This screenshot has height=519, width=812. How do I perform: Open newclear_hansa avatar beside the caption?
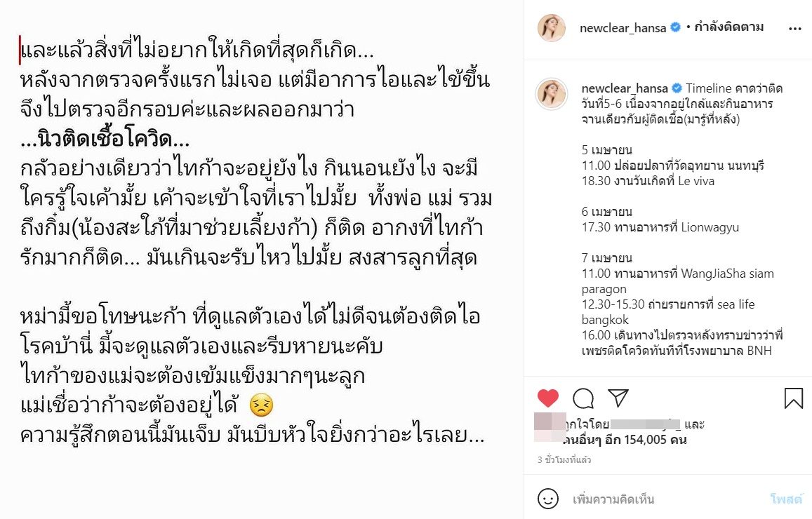click(552, 94)
